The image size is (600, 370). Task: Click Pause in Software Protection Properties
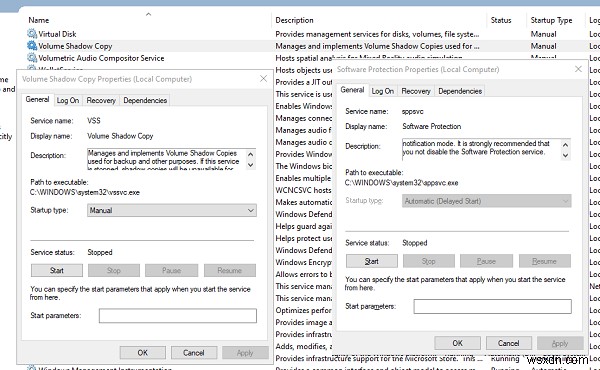pyautogui.click(x=486, y=261)
